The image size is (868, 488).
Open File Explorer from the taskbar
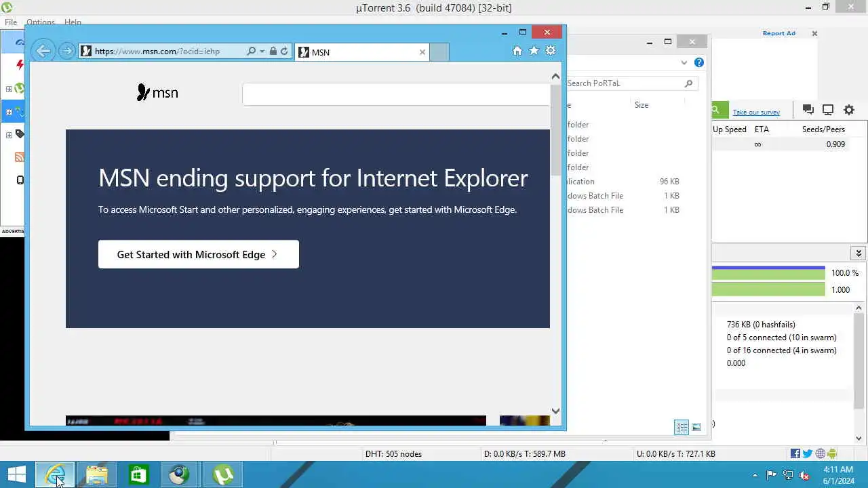coord(96,474)
